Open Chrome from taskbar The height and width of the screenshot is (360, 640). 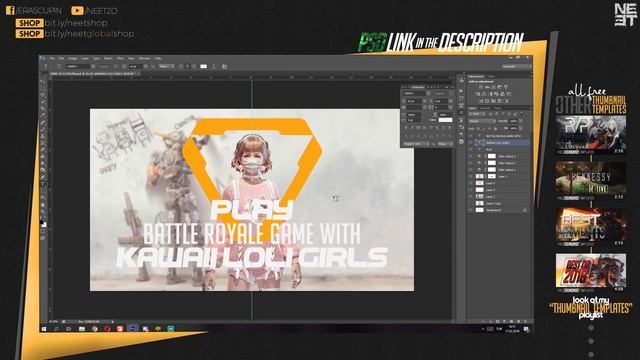[x=95, y=329]
